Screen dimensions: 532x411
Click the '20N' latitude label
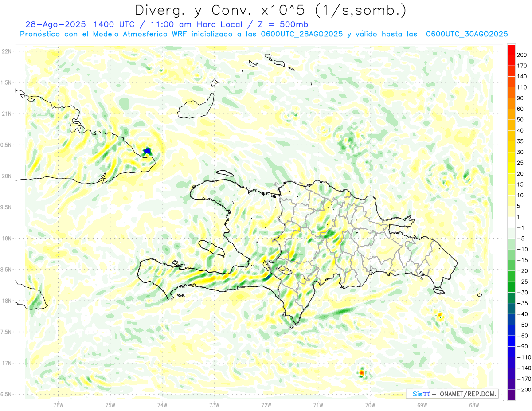tap(7, 176)
